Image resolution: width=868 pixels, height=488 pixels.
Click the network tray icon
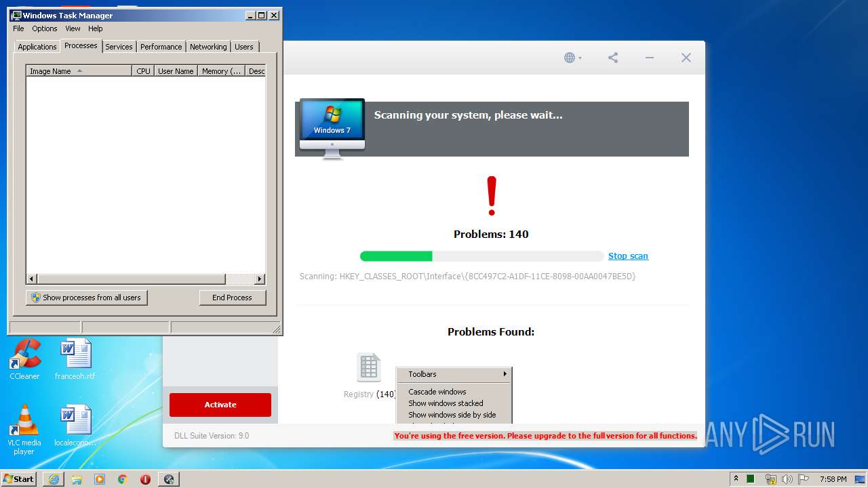click(770, 479)
